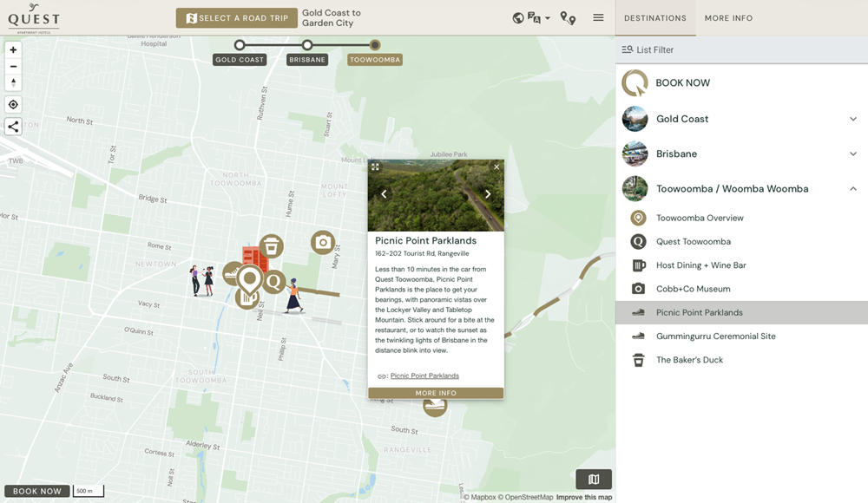Select Cobb+Co Museum in list
The width and height of the screenshot is (868, 503).
742,289
